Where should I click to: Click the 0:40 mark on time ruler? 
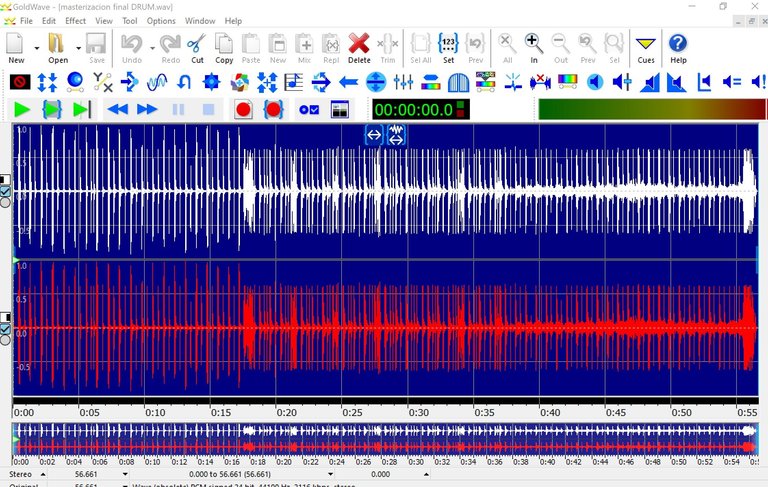tap(550, 413)
